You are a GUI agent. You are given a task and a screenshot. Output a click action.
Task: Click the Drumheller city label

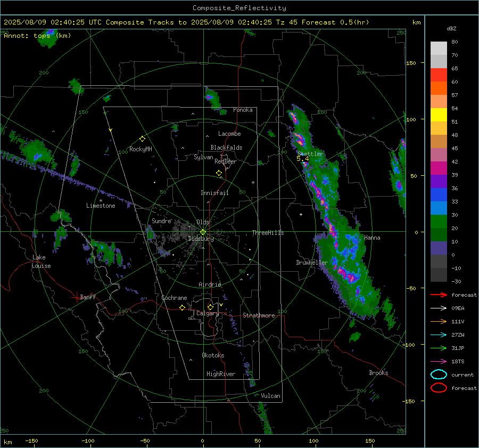coord(312,263)
